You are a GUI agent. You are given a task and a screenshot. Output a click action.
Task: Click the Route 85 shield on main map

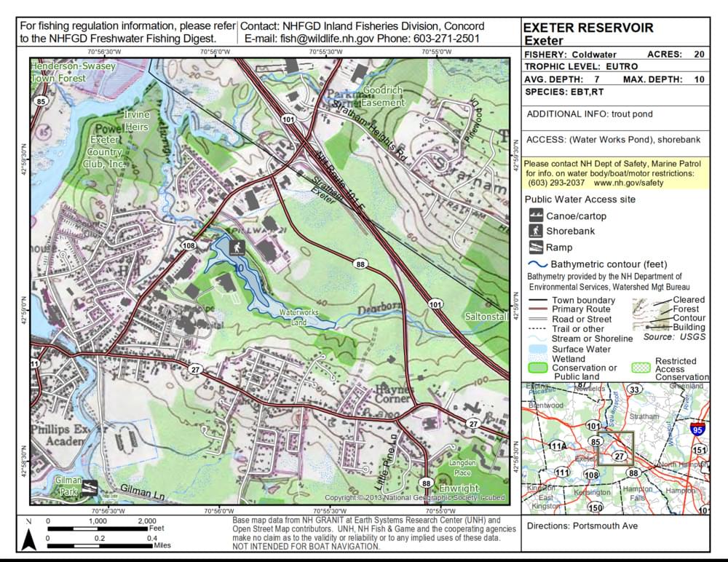pyautogui.click(x=41, y=101)
